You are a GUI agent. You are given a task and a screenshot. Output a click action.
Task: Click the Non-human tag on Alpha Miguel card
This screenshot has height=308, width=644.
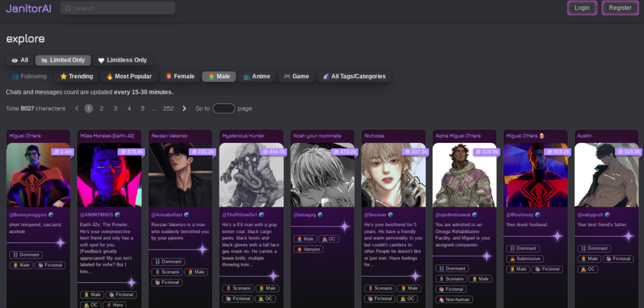click(454, 299)
